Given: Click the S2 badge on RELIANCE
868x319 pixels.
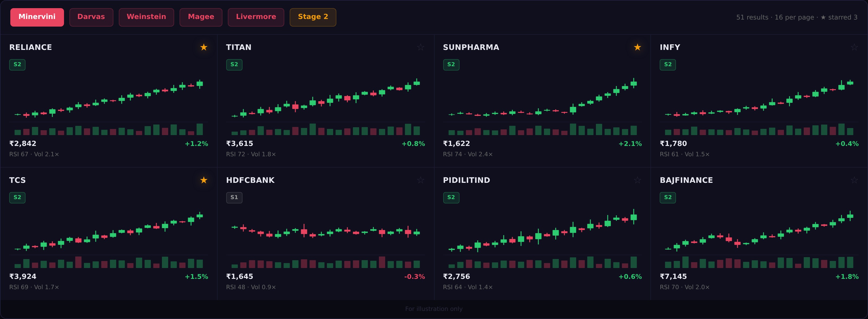Looking at the screenshot, I should click(17, 65).
